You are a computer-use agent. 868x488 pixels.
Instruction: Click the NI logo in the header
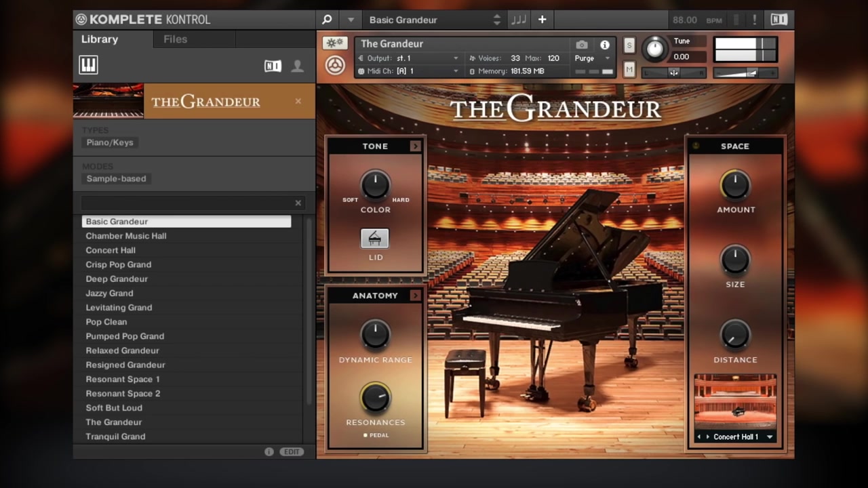[779, 20]
